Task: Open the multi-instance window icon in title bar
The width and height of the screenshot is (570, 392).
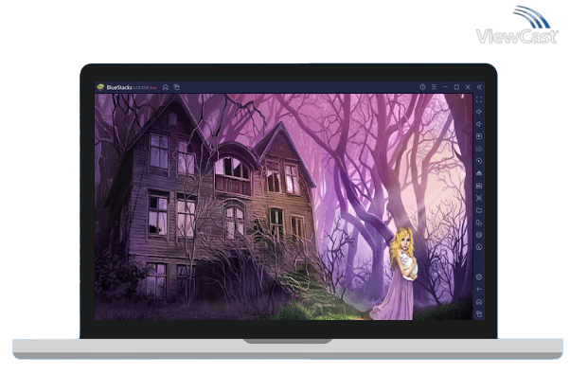Action: pyautogui.click(x=177, y=87)
